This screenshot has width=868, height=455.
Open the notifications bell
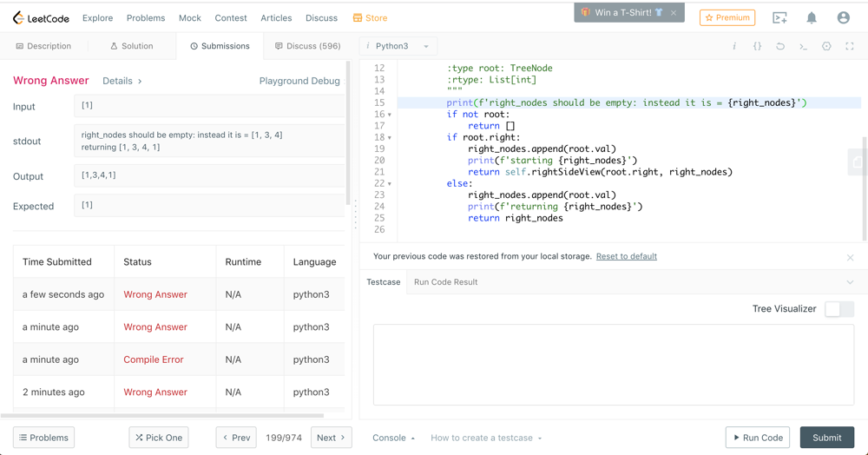pyautogui.click(x=812, y=17)
